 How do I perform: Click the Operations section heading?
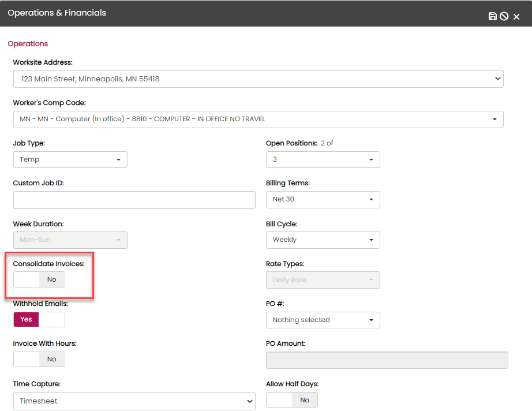point(28,44)
